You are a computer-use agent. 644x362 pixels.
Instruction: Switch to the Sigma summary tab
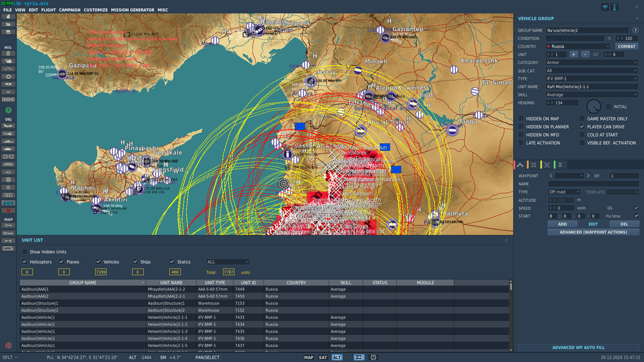click(560, 165)
